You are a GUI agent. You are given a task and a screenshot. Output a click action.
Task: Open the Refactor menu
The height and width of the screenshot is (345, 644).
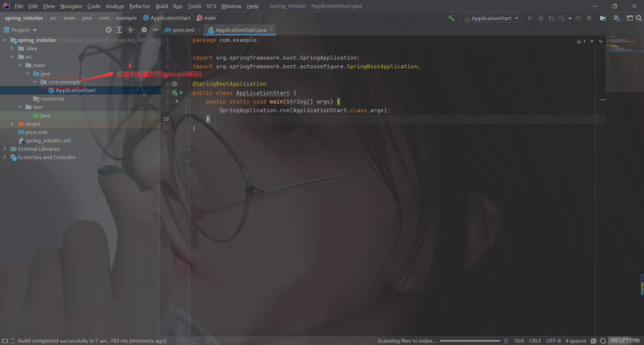[x=140, y=6]
